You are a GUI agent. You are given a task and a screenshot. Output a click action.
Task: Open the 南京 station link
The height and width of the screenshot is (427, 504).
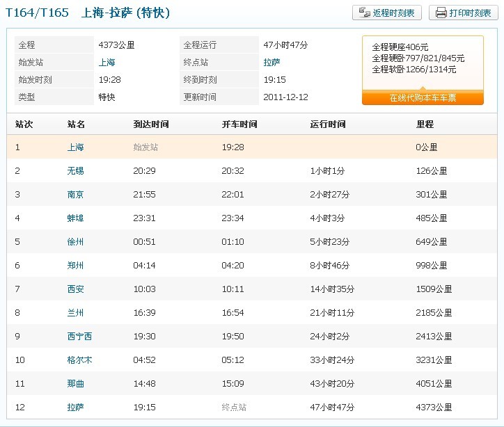tap(76, 195)
